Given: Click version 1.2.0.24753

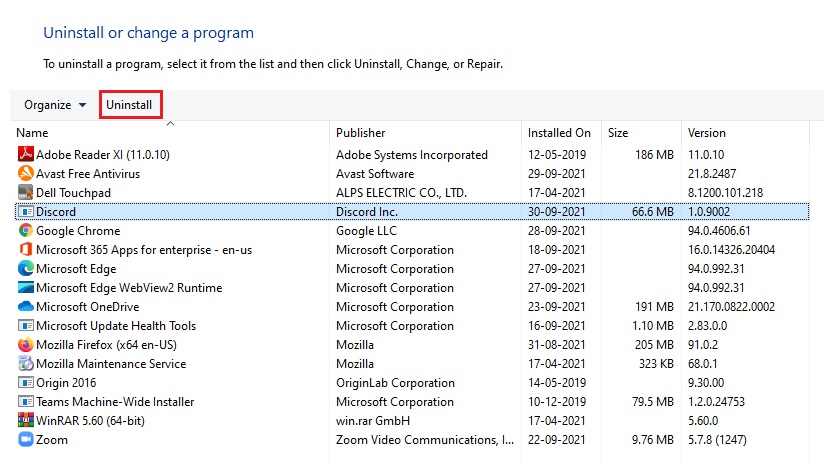Looking at the screenshot, I should [716, 401].
